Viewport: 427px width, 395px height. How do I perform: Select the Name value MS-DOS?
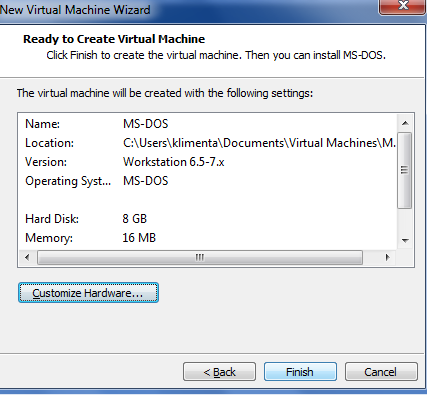pyautogui.click(x=146, y=124)
